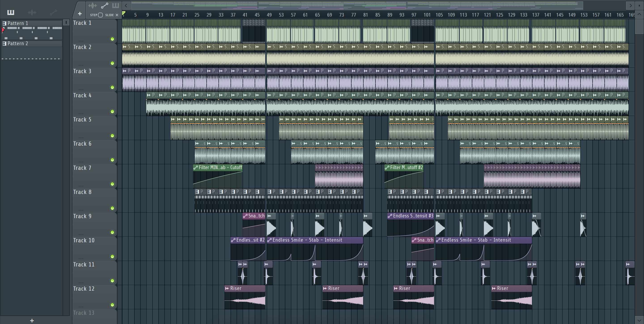The image size is (644, 324).
Task: Click the playhead start marker at bar 1
Action: (x=124, y=13)
